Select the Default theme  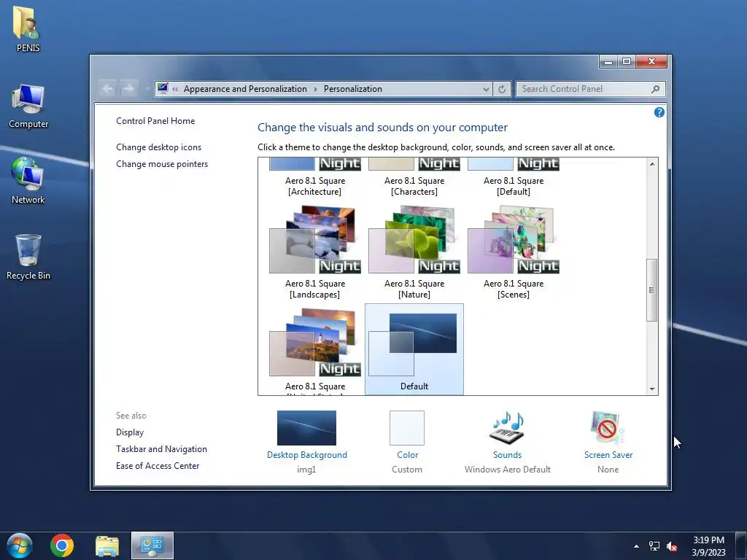[414, 349]
